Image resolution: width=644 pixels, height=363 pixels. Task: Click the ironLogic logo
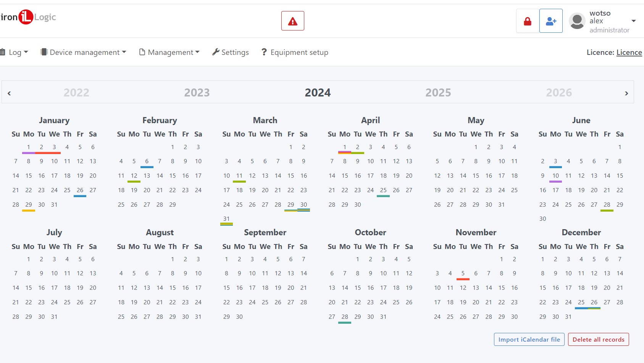[28, 17]
